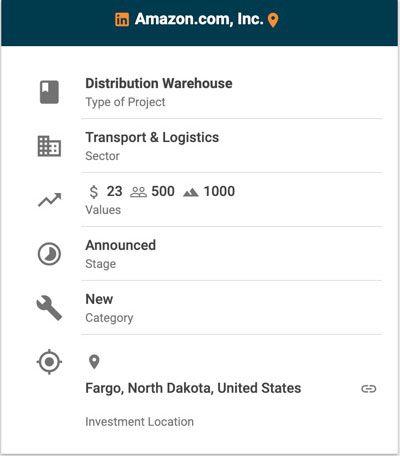Click the trending arrow Values icon

pos(49,200)
